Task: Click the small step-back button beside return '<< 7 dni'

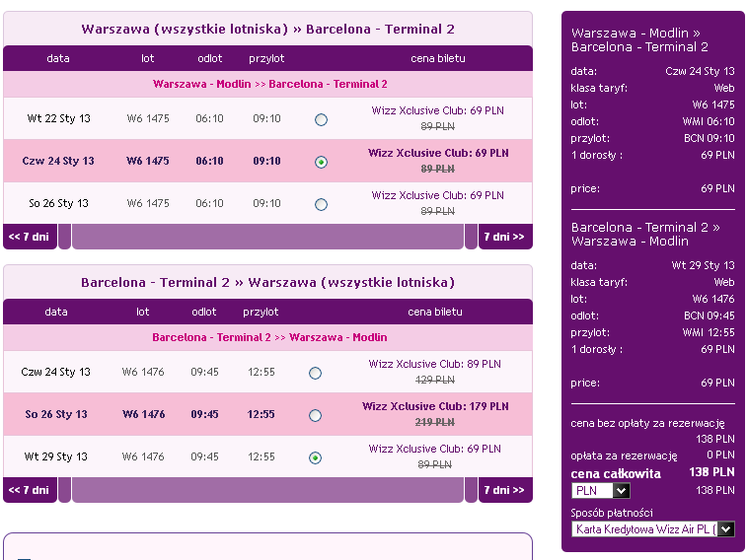Action: tap(65, 490)
